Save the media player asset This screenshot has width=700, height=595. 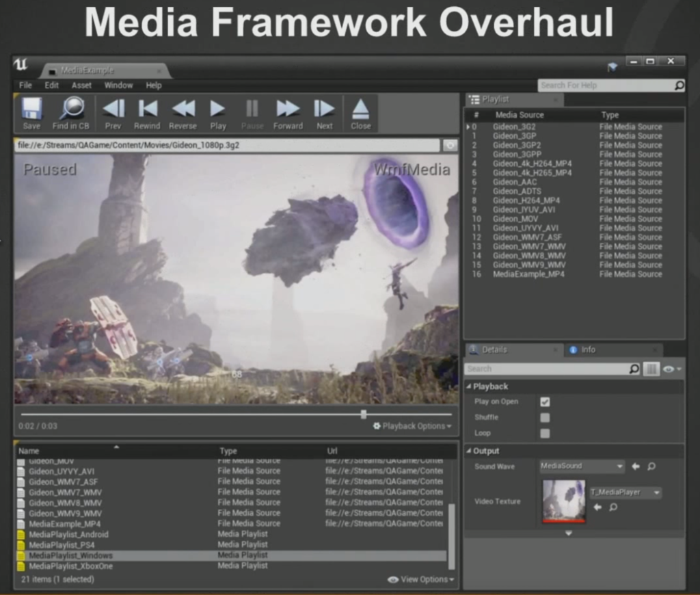click(x=31, y=114)
